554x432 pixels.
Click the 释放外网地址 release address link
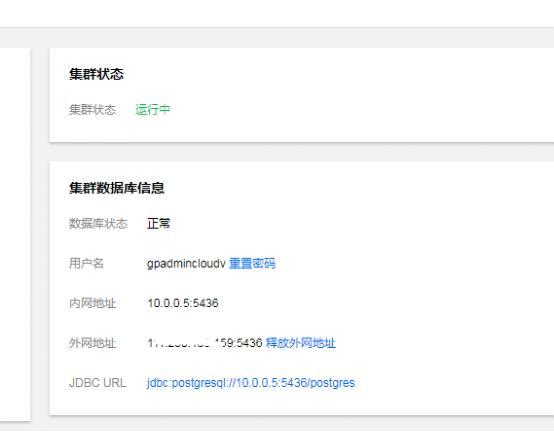pos(300,343)
